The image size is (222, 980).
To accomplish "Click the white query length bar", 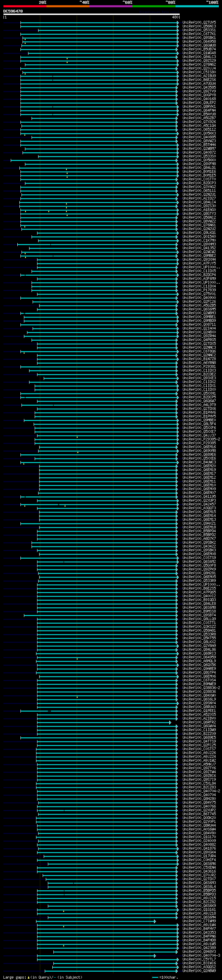I will (x=92, y=15).
